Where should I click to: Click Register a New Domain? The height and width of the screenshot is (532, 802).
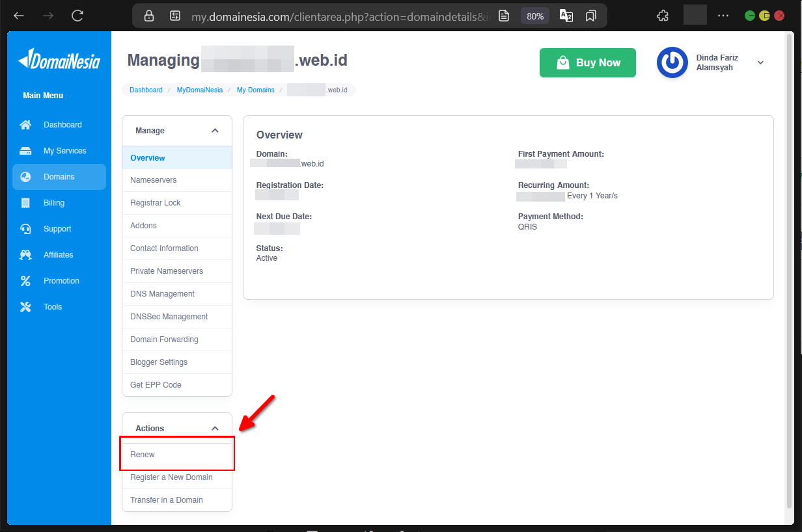tap(177, 477)
